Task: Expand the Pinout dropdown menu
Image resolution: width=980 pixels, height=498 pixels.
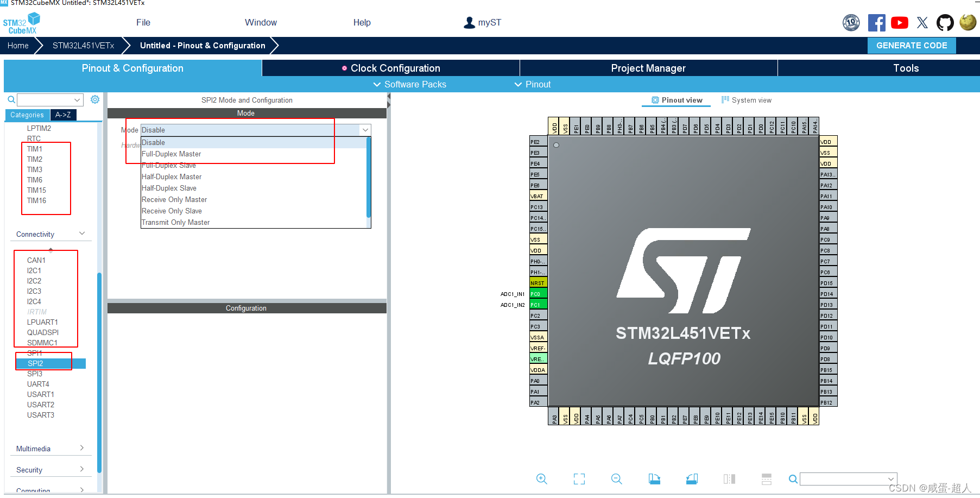Action: [533, 84]
